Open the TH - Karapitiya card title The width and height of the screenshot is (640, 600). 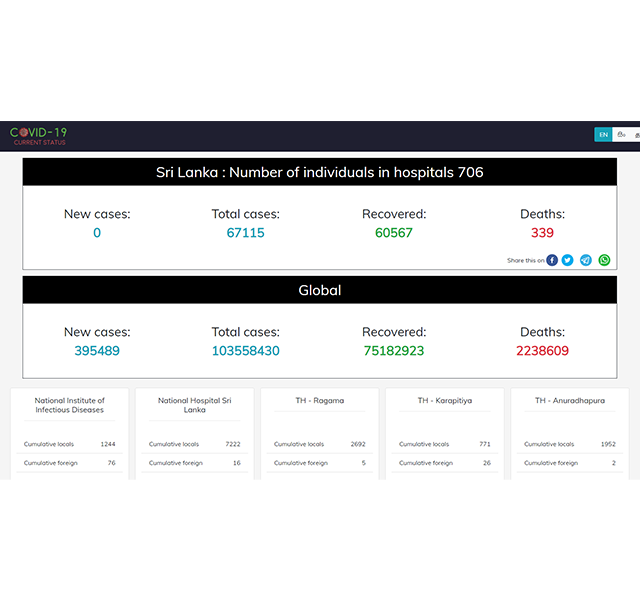(x=444, y=400)
